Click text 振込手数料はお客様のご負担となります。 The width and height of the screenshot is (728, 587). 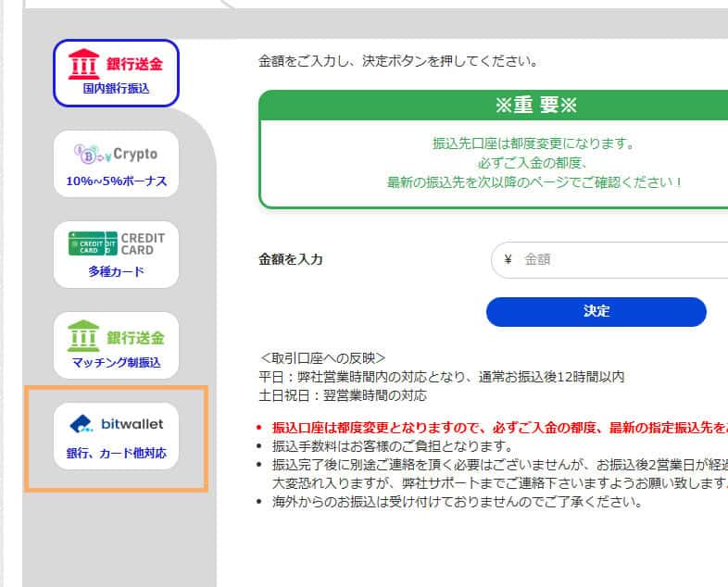click(x=393, y=446)
